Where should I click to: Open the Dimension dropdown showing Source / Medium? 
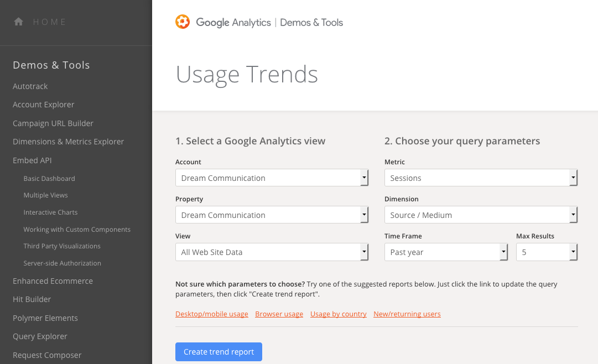481,215
